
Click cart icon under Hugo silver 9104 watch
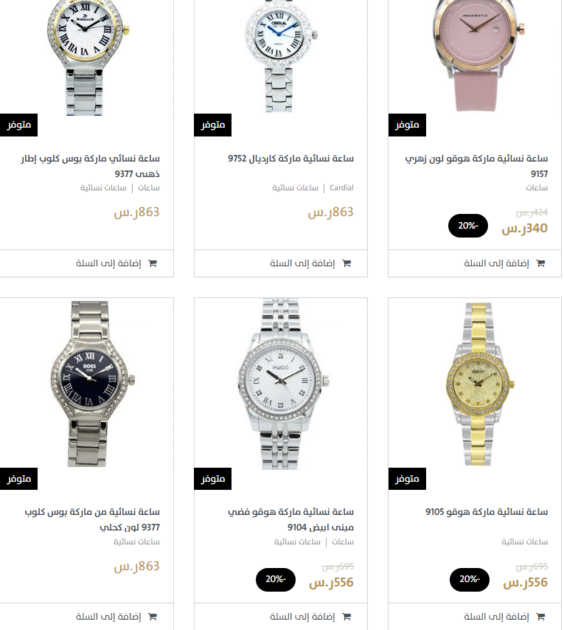pos(346,616)
